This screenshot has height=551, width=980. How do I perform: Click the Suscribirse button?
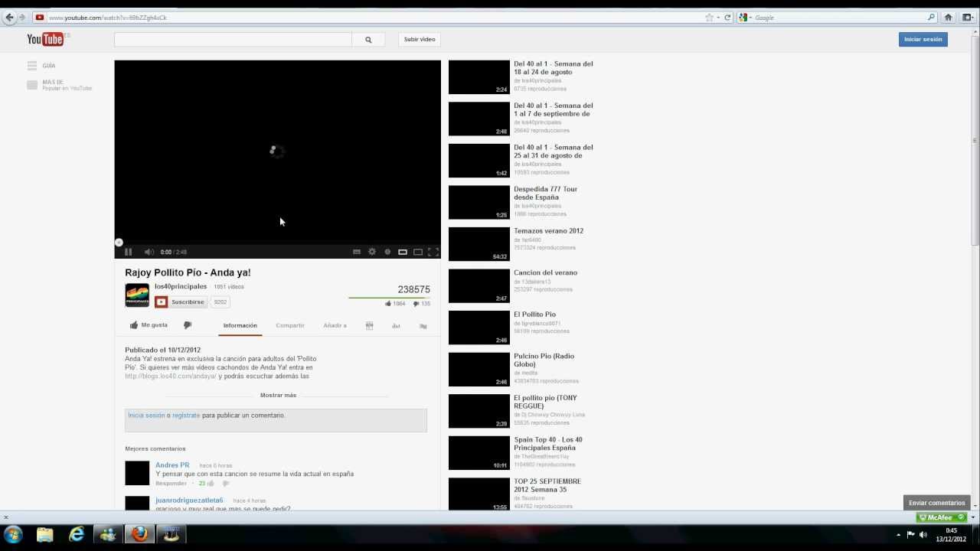181,302
